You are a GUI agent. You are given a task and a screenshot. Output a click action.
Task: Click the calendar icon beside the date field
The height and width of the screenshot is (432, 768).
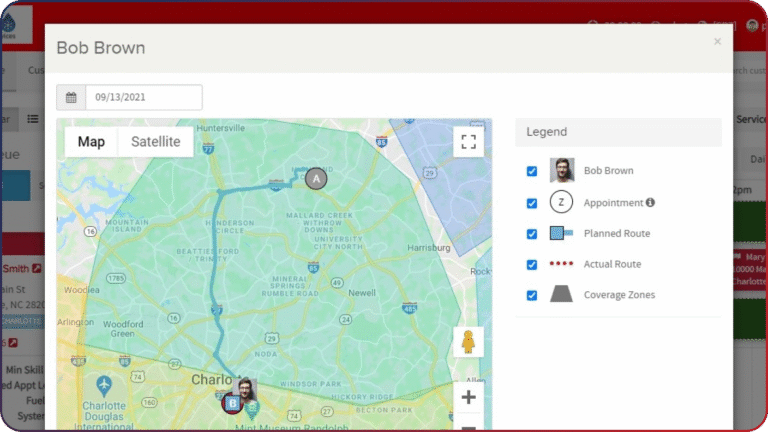pos(71,97)
